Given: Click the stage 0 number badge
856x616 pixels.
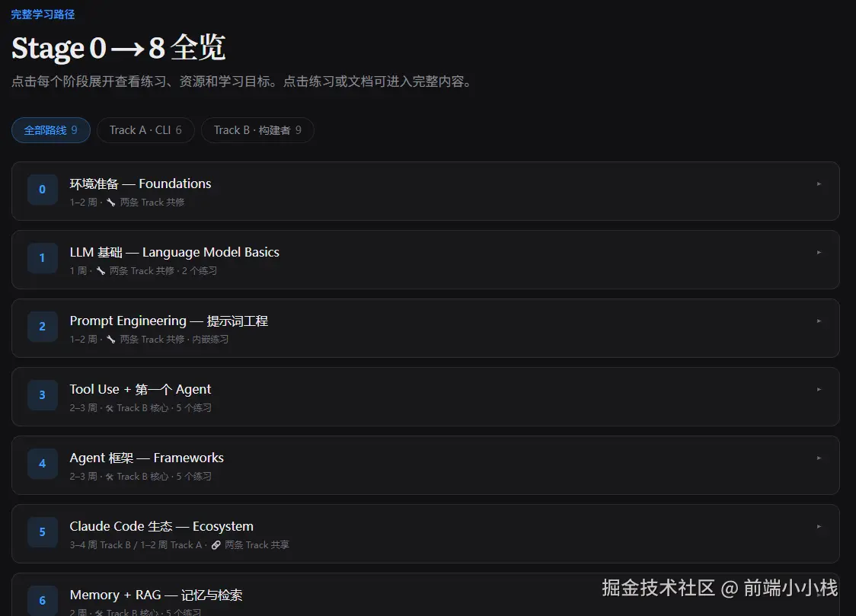Looking at the screenshot, I should coord(43,190).
